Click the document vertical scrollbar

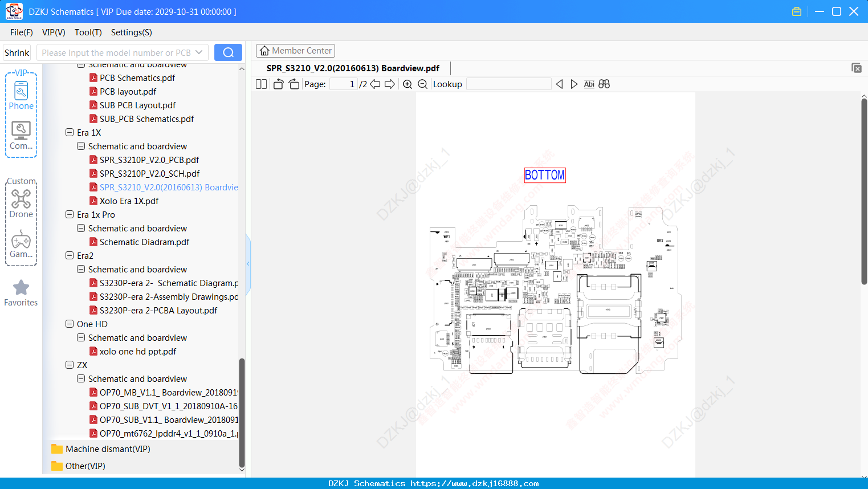pos(864,191)
